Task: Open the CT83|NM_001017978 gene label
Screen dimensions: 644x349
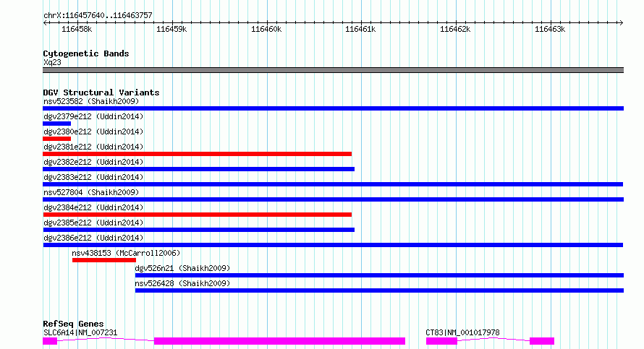Action: (x=462, y=332)
